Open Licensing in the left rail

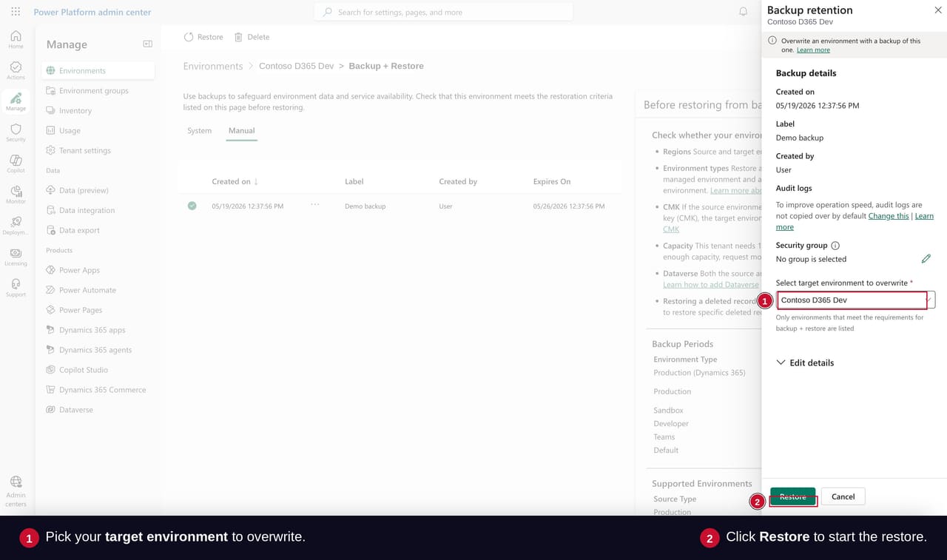(16, 257)
